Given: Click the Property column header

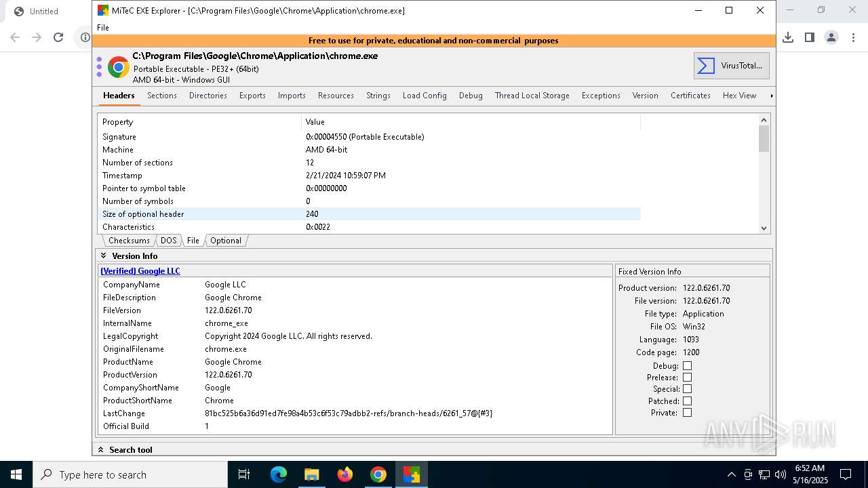Looking at the screenshot, I should 199,122.
